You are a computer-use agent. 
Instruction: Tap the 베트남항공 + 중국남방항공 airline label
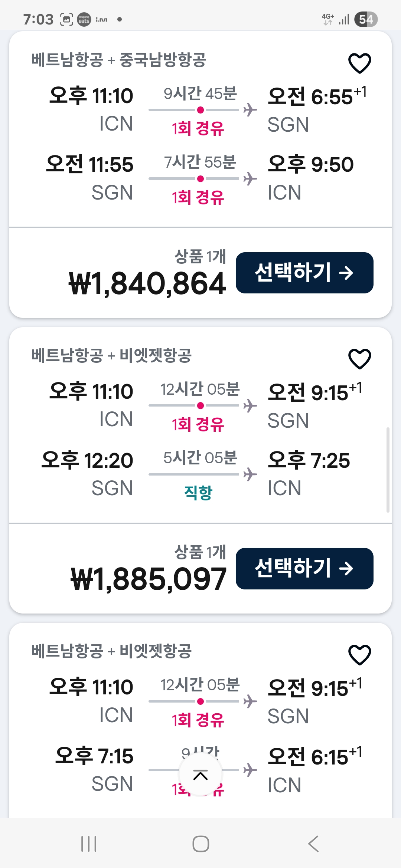coord(118,60)
